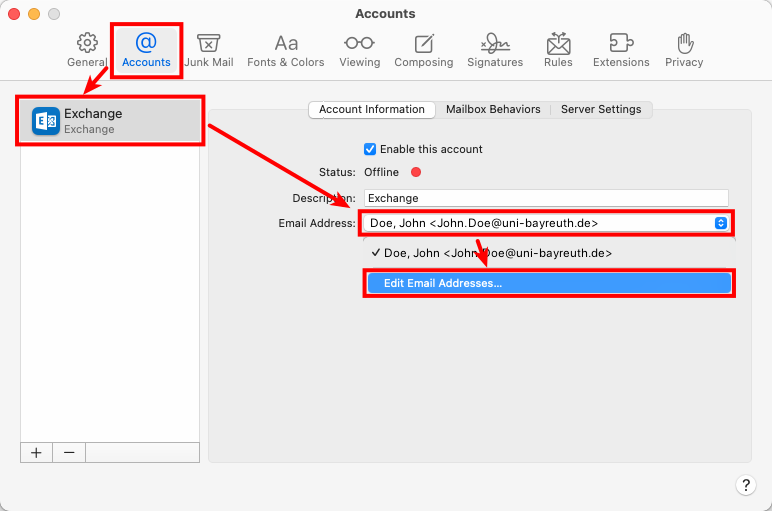
Task: Open Signatures preferences
Action: tap(495, 50)
